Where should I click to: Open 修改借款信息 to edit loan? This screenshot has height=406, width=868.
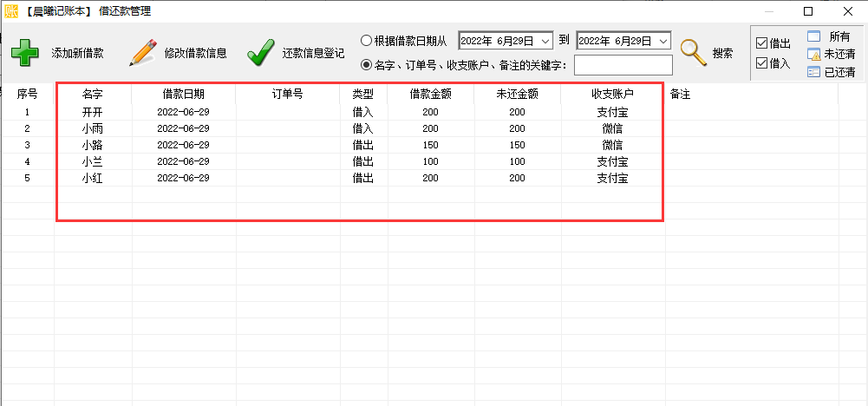pyautogui.click(x=195, y=53)
